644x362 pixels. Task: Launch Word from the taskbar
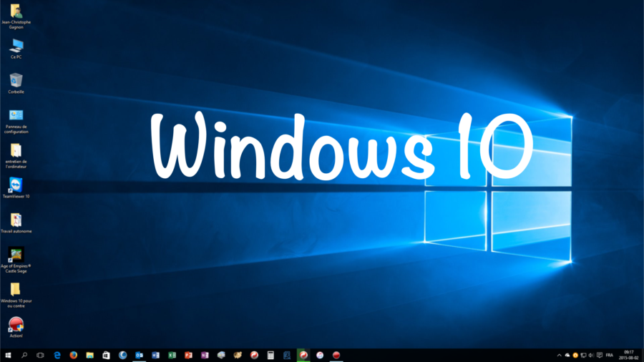point(155,355)
